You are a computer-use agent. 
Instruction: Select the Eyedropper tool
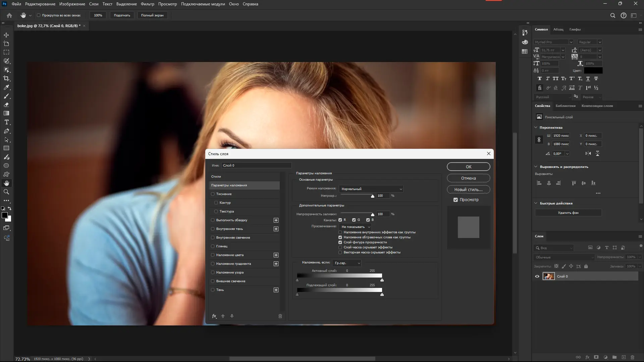tap(6, 87)
